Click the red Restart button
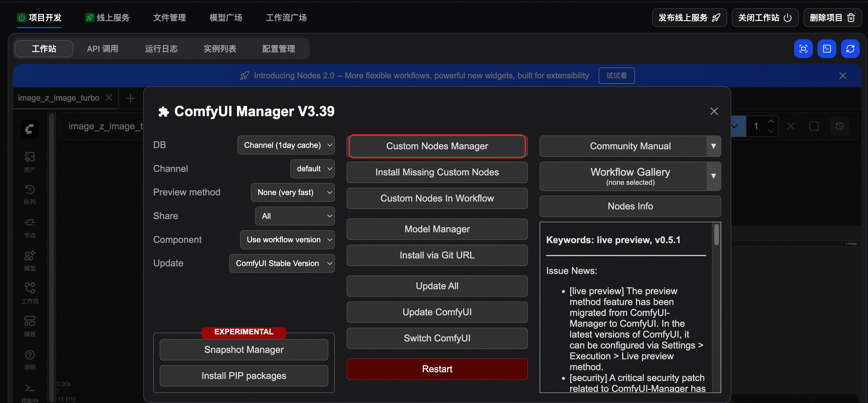 tap(437, 369)
